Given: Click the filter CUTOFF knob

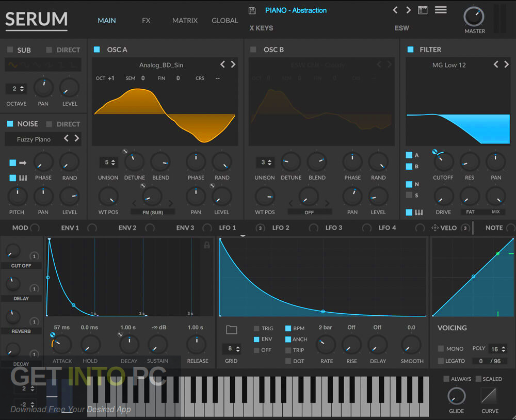Looking at the screenshot, I should coord(443,161).
